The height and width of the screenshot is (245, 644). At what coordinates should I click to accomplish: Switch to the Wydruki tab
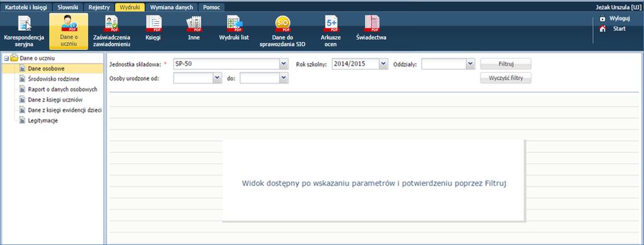coord(130,8)
